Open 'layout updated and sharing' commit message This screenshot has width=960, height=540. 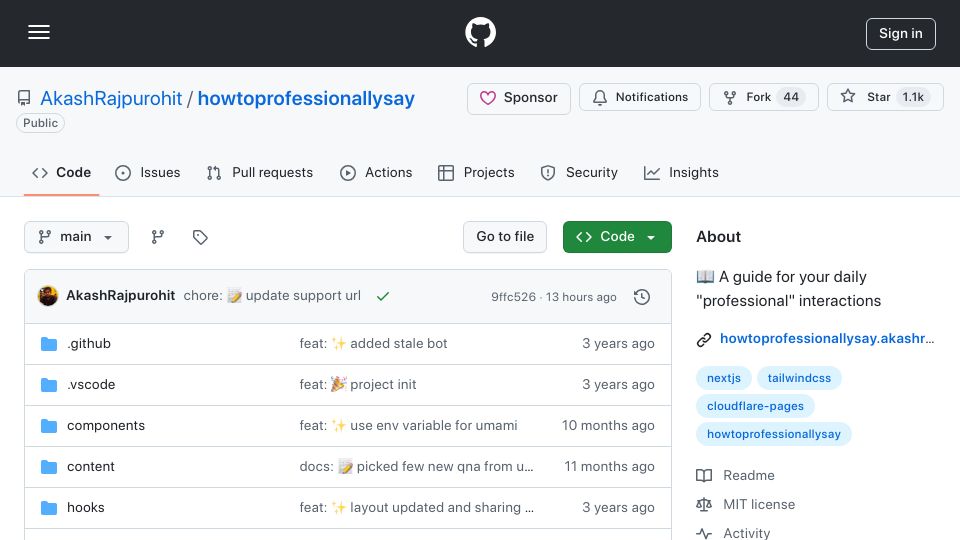pos(416,508)
